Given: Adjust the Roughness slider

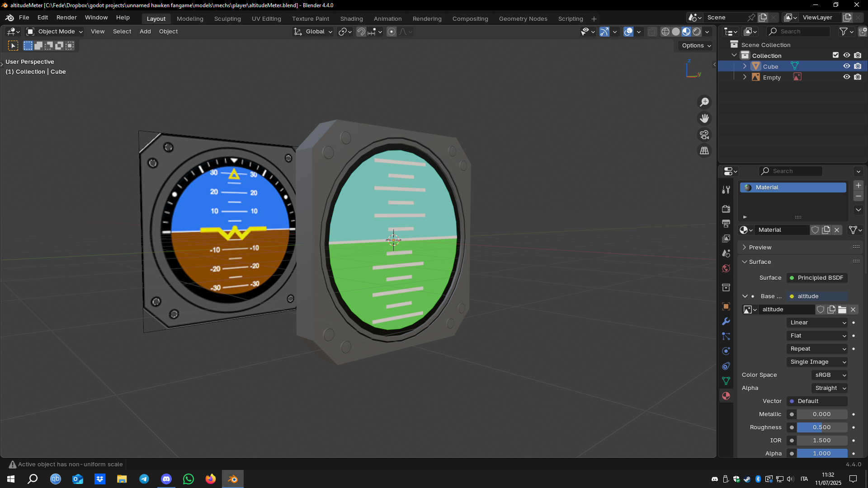Looking at the screenshot, I should pos(822,427).
